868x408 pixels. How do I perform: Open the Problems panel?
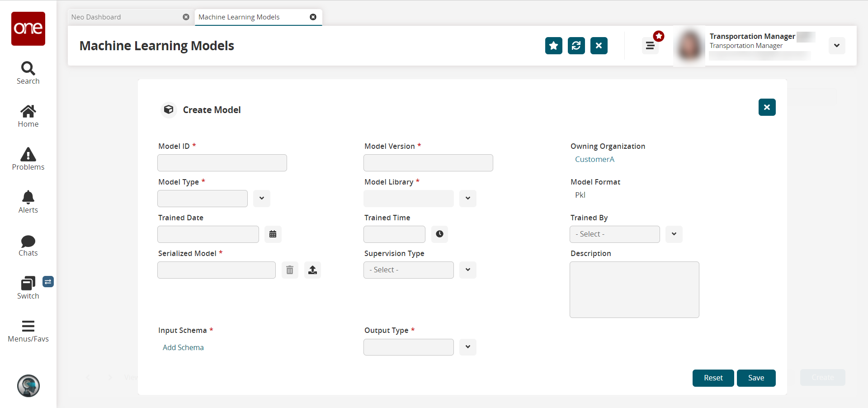(x=28, y=159)
